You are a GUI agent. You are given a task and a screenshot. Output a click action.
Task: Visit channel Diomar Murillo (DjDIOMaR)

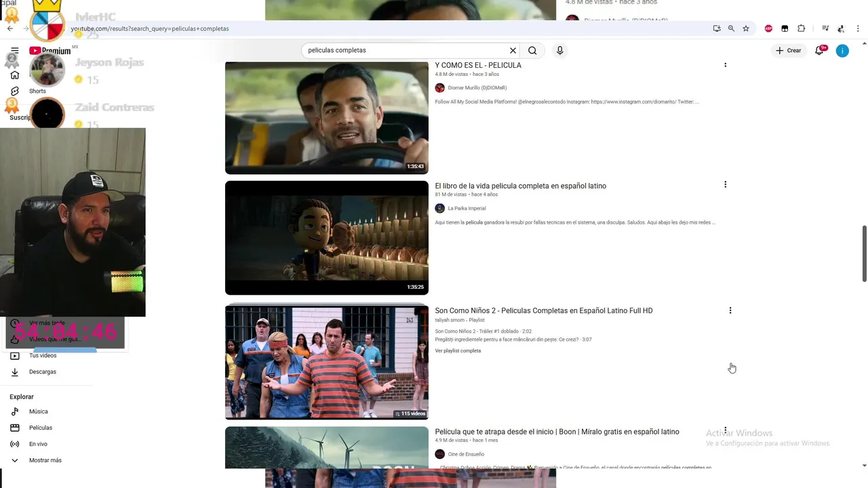click(477, 88)
